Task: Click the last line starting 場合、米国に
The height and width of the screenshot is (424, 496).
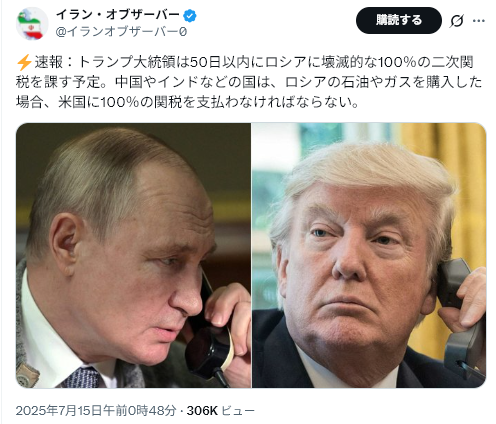Action: point(188,102)
